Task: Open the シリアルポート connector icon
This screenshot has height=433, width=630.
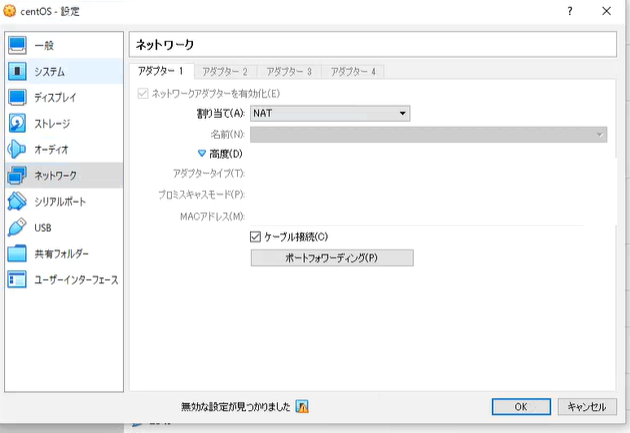Action: [x=17, y=201]
